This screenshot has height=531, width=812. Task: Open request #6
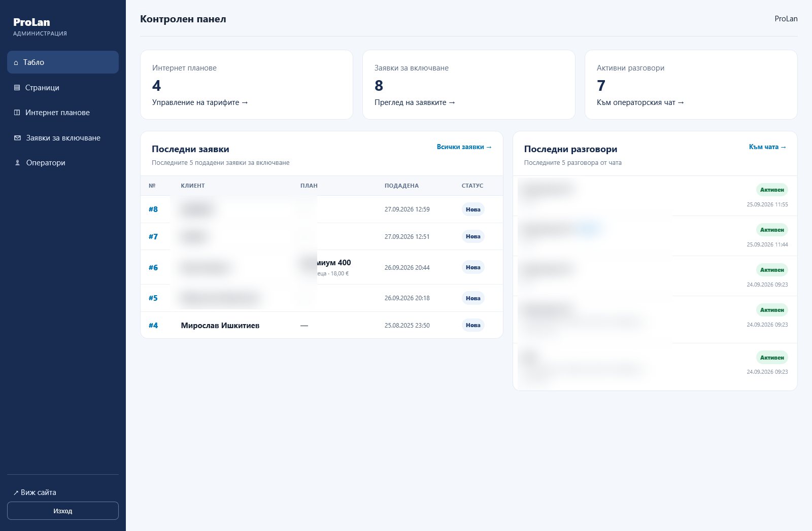coord(153,268)
